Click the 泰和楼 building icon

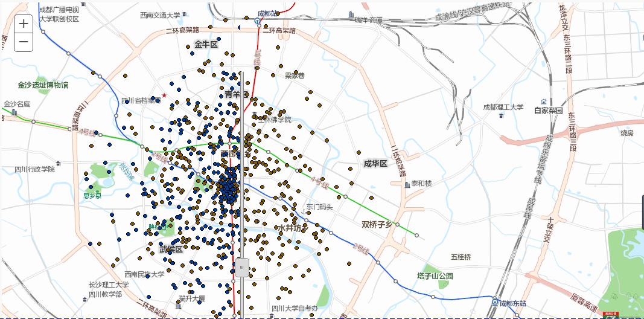(407, 185)
